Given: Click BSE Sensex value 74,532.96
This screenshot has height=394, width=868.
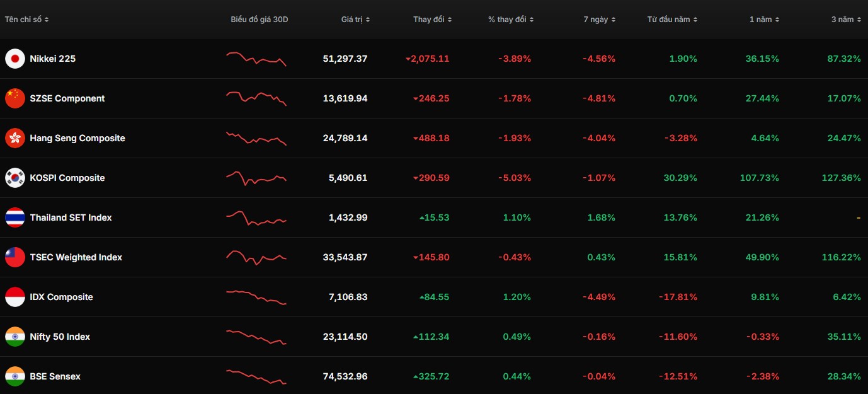Looking at the screenshot, I should click(x=345, y=376).
